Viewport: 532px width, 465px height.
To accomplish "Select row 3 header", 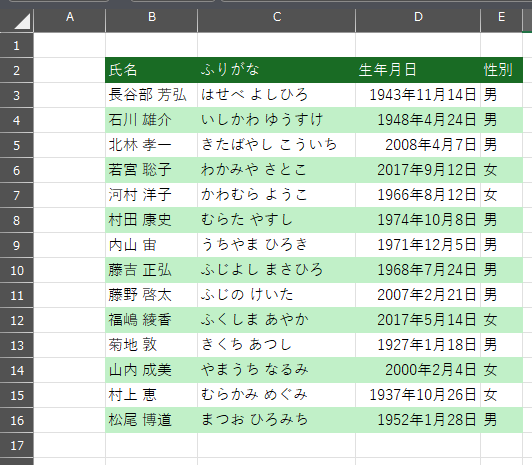I will pos(17,95).
